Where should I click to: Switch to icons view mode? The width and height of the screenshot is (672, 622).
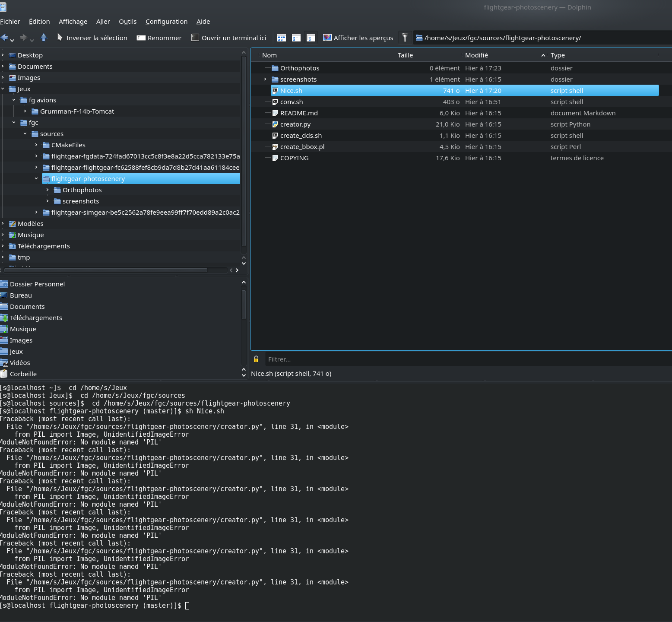pos(282,38)
